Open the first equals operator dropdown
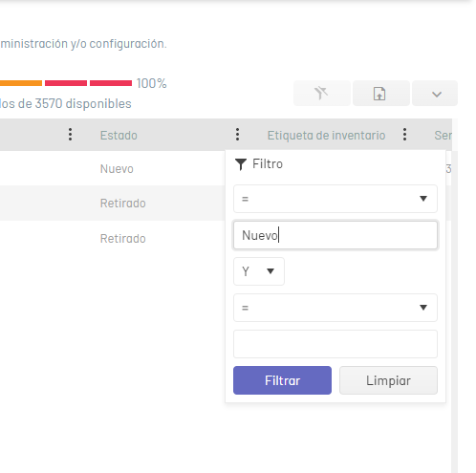This screenshot has width=476, height=473. tap(335, 199)
